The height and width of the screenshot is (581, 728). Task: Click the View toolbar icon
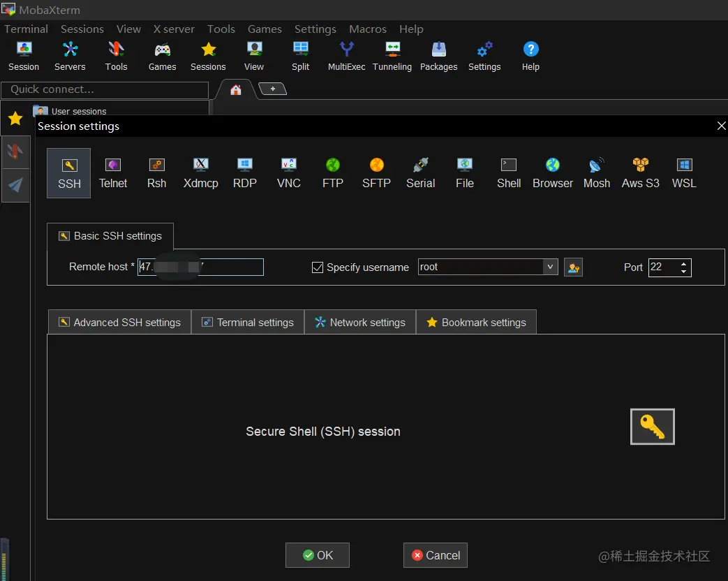(254, 56)
